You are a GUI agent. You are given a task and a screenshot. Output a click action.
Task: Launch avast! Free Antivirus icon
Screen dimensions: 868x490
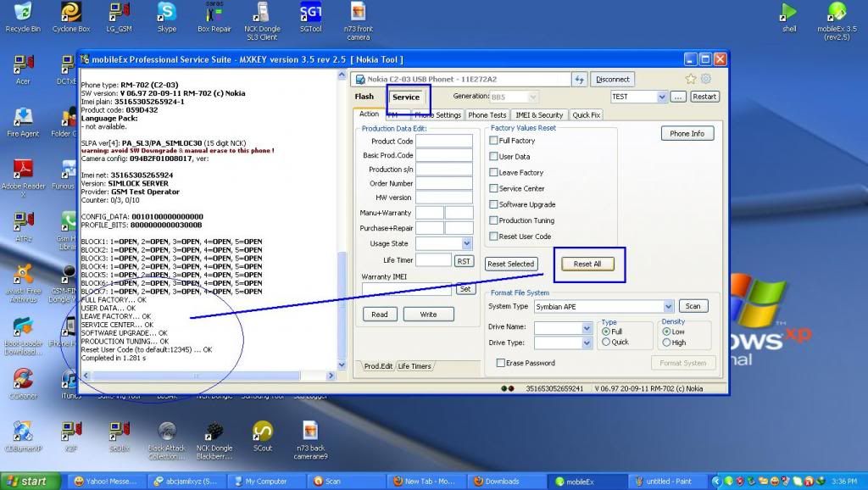23,283
